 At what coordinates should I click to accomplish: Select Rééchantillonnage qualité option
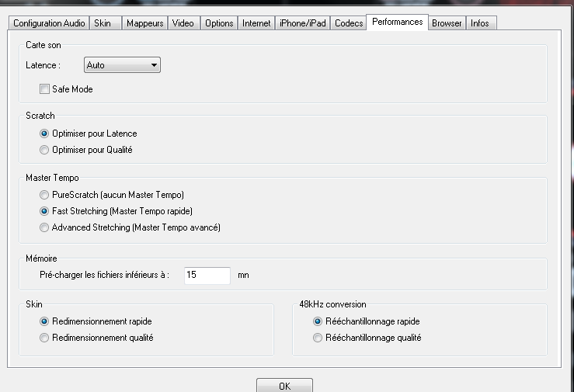tap(317, 338)
